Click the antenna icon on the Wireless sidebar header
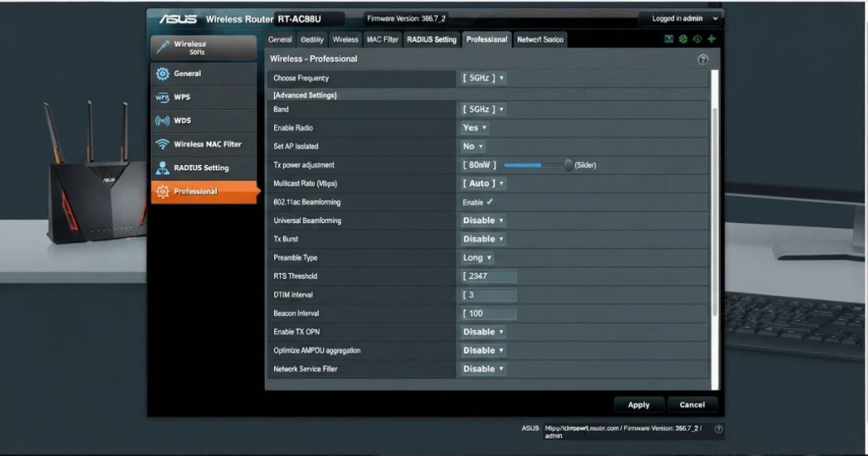This screenshot has height=456, width=868. (x=162, y=47)
